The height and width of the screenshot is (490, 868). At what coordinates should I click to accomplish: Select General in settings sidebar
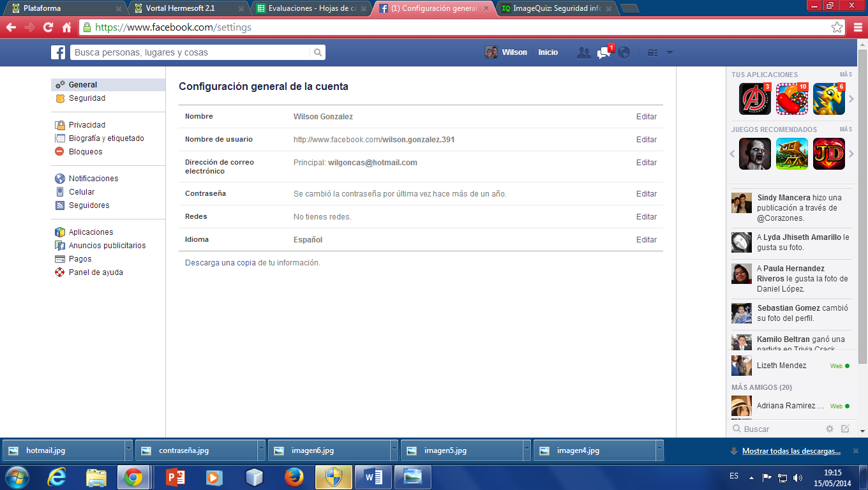[x=108, y=85]
